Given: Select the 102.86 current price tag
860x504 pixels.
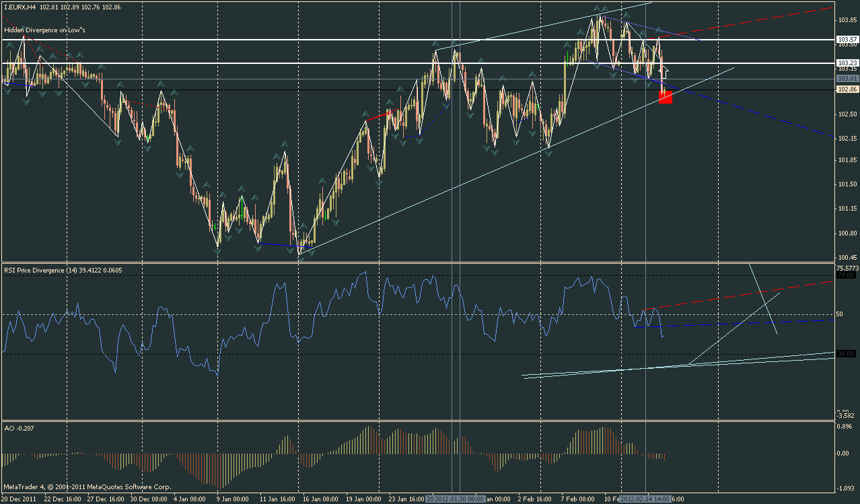Looking at the screenshot, I should pos(845,89).
